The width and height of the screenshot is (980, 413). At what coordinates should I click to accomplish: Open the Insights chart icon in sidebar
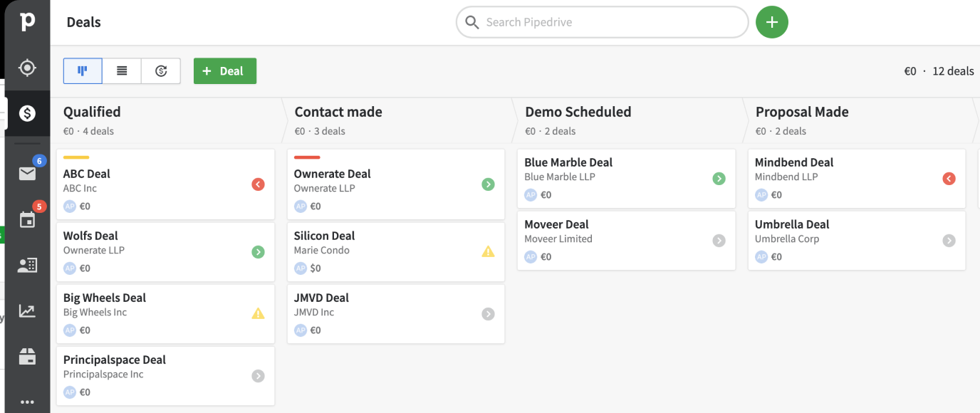coord(27,311)
